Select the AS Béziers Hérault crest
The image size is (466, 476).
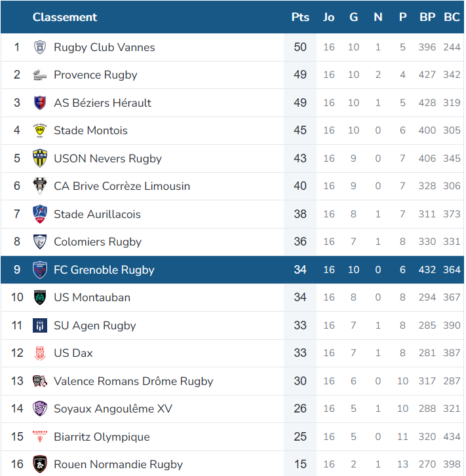(x=40, y=103)
